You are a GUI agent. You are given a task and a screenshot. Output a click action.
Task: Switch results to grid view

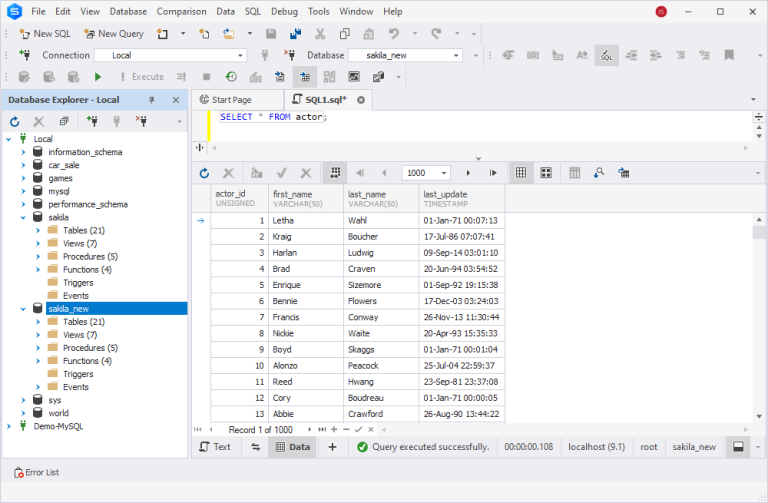(x=521, y=173)
